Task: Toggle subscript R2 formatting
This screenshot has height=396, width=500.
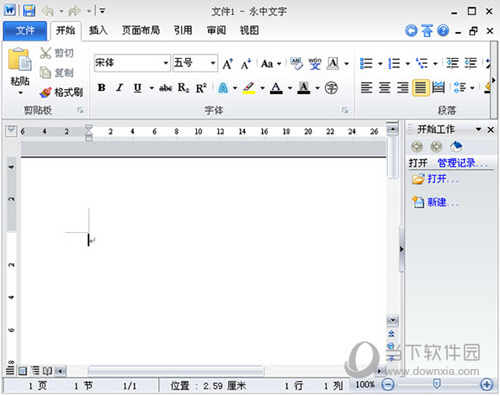Action: 183,88
